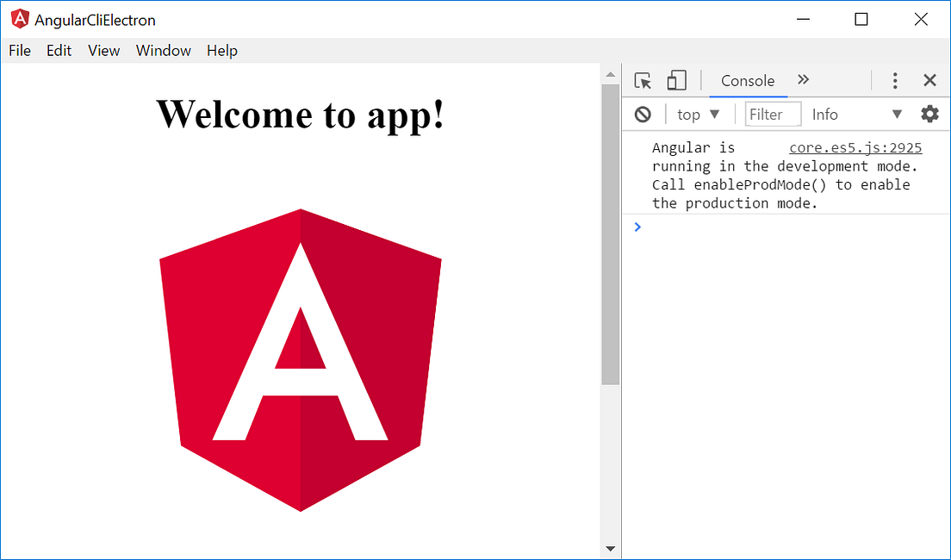Viewport: 951px width, 560px height.
Task: Select the element inspection picker tool
Action: point(642,79)
